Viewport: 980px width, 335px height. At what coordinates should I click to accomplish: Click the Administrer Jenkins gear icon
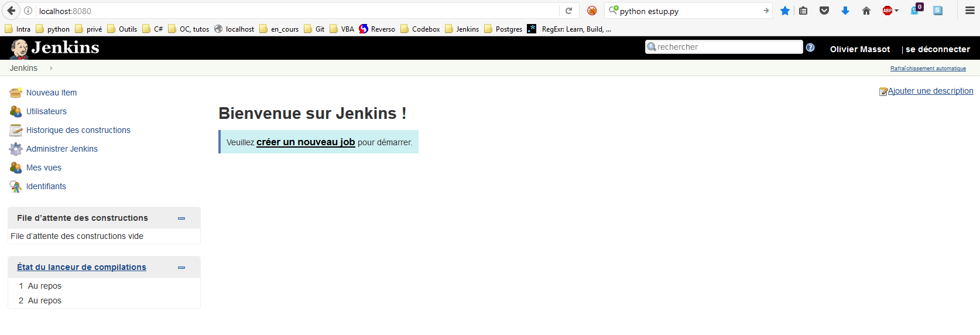(x=16, y=149)
